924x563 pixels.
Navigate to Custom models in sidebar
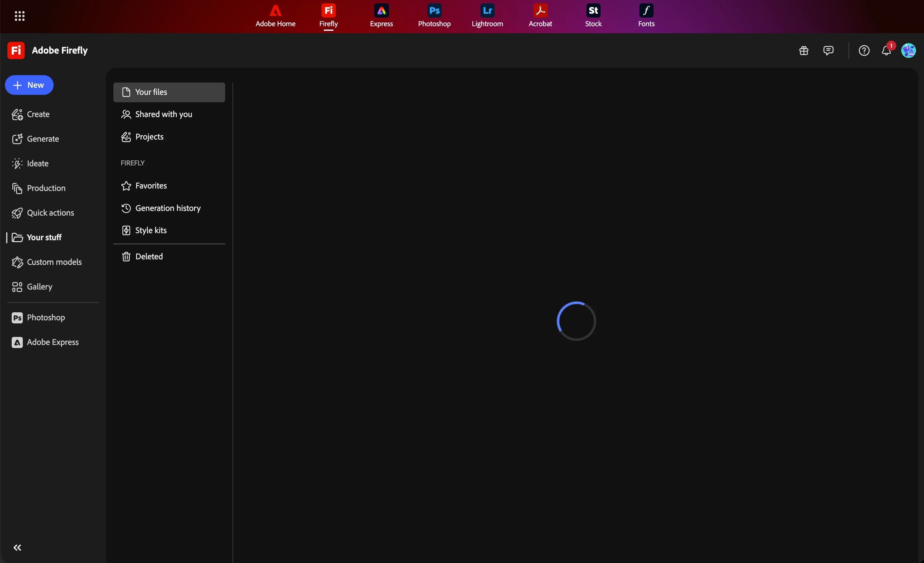tap(54, 262)
